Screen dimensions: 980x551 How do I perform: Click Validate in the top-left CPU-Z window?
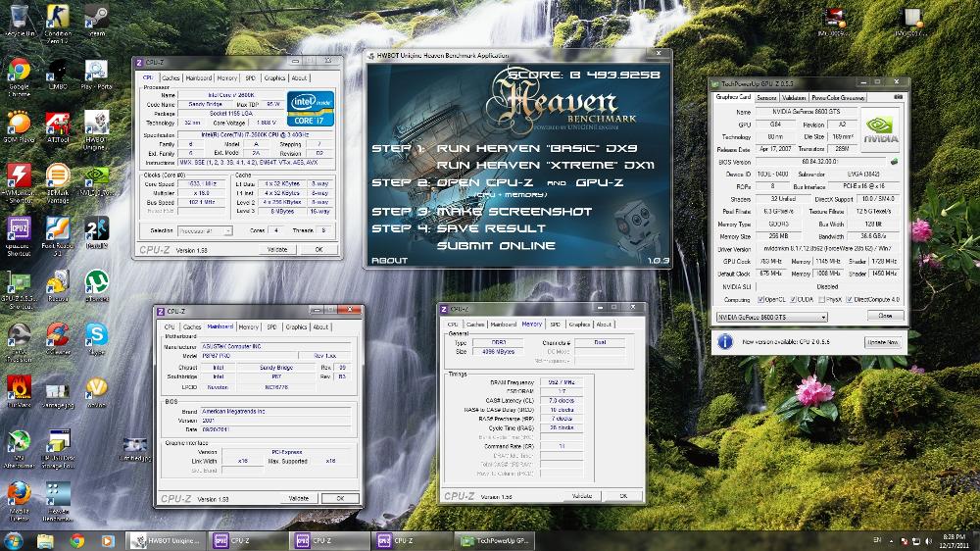click(277, 250)
